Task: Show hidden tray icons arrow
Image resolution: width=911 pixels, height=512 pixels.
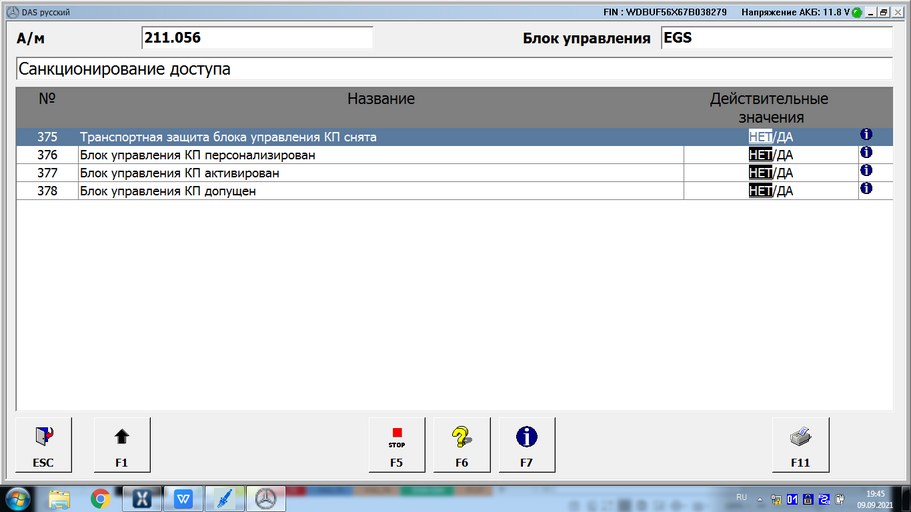Action: [759, 499]
